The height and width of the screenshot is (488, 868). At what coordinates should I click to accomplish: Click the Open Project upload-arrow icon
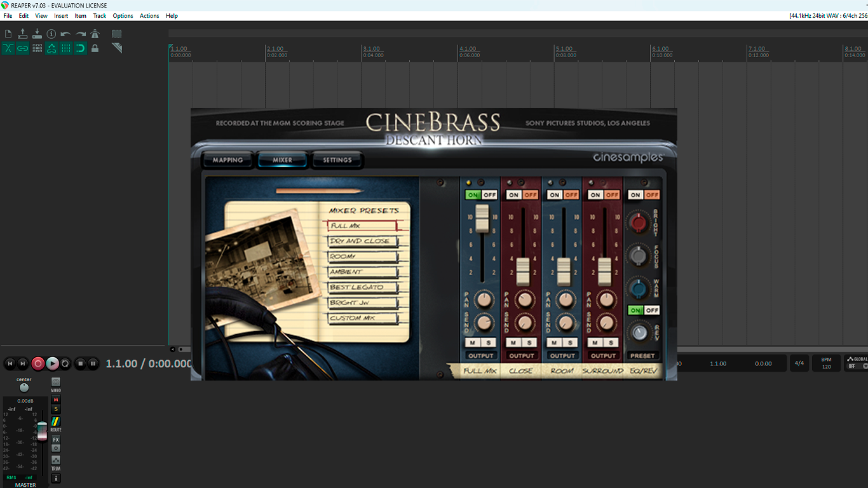(x=22, y=34)
